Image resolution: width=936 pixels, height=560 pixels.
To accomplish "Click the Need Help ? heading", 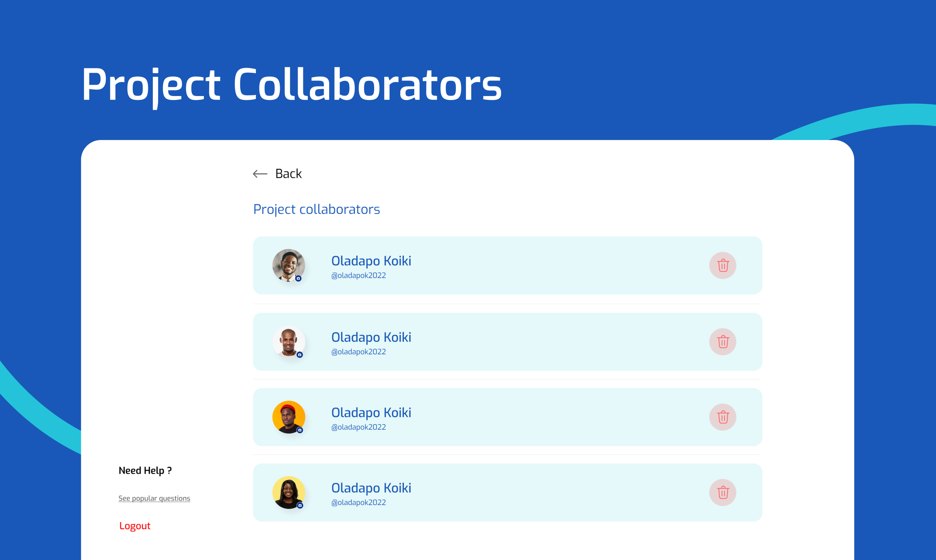I will click(145, 471).
